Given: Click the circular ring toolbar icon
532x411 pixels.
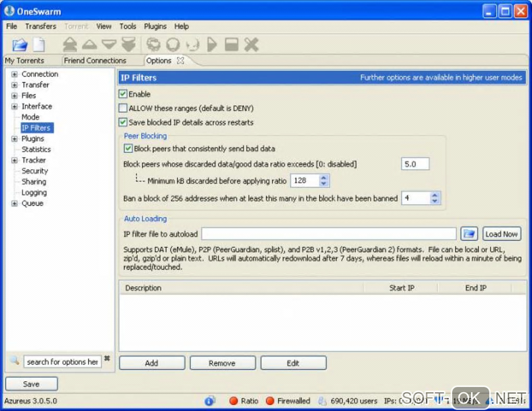Looking at the screenshot, I should pos(173,44).
